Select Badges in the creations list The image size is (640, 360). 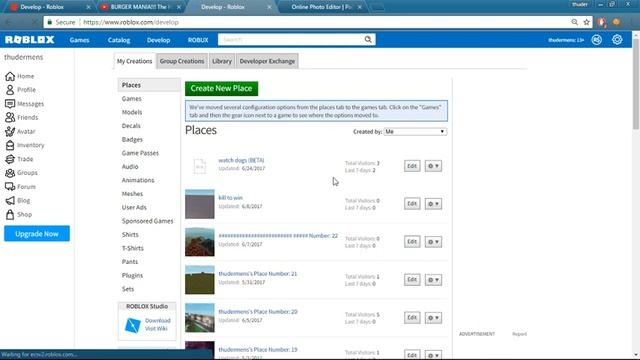pos(132,140)
